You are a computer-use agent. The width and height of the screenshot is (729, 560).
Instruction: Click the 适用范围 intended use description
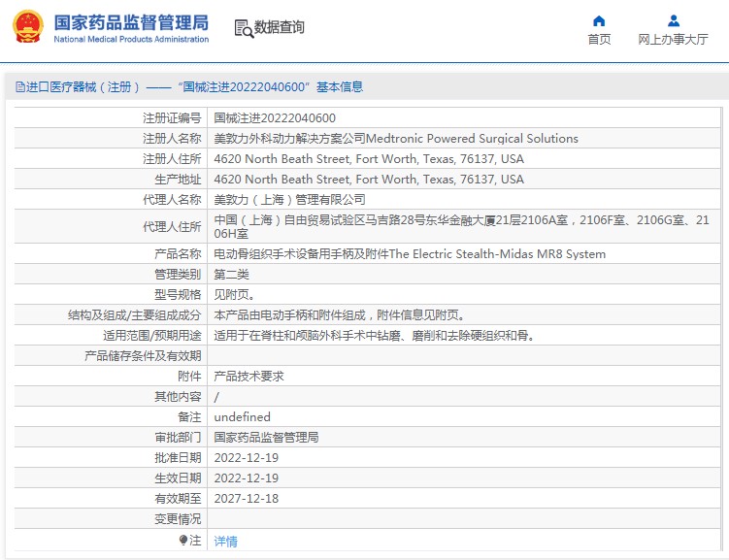point(375,336)
